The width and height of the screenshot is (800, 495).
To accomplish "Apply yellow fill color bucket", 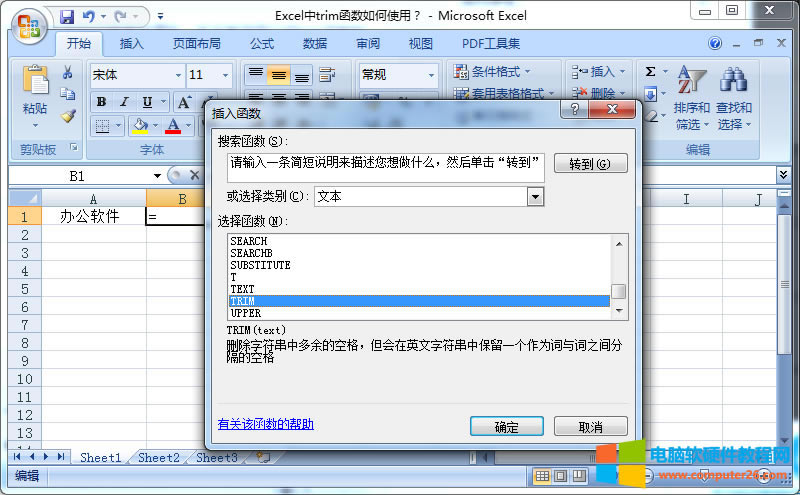I will (x=139, y=126).
